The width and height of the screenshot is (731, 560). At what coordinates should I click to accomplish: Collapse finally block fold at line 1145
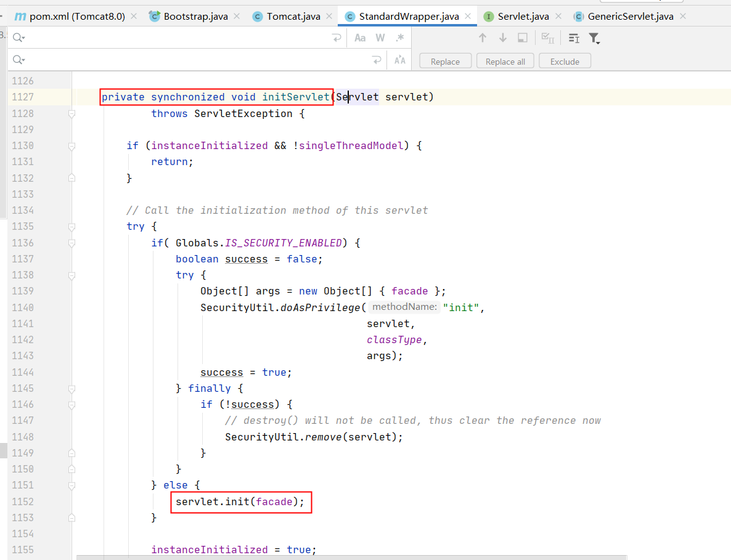[x=71, y=389]
